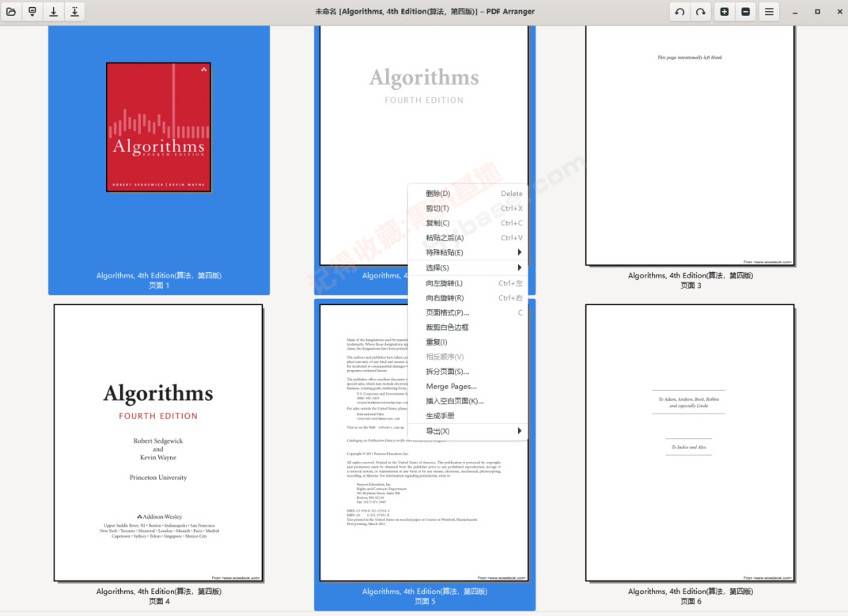Expand the 选择(S) submenu
The image size is (848, 616).
click(468, 268)
